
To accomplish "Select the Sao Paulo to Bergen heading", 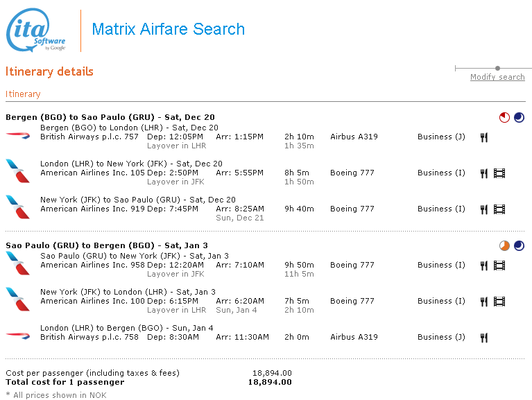I will 107,245.
